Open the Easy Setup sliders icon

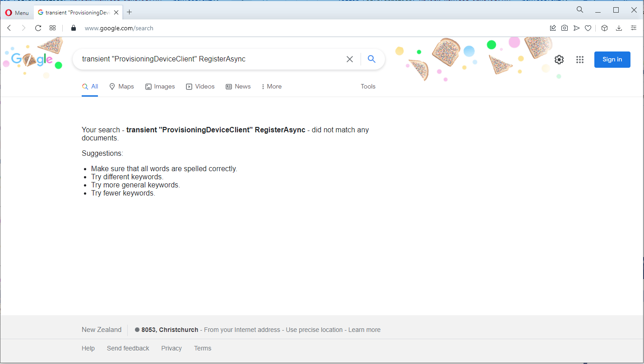pyautogui.click(x=633, y=28)
